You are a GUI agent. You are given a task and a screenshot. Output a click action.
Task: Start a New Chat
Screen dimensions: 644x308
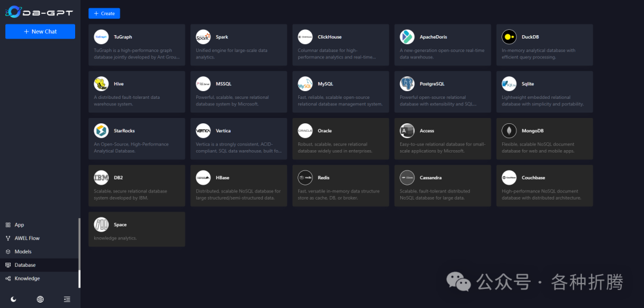[x=41, y=32]
